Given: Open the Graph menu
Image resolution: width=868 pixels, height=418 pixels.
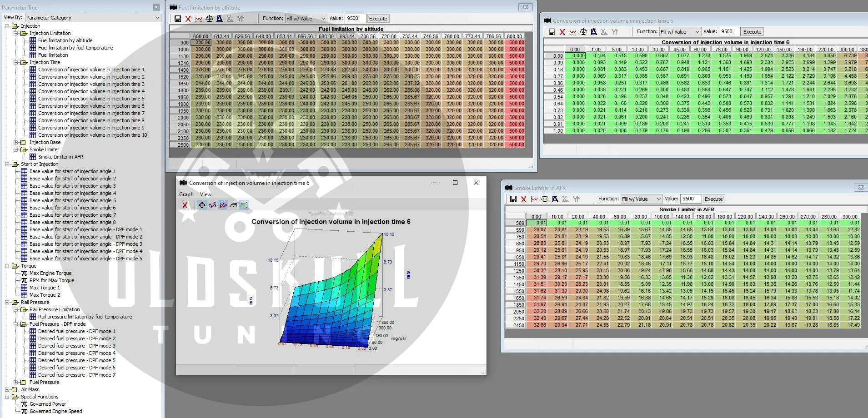Looking at the screenshot, I should 186,194.
